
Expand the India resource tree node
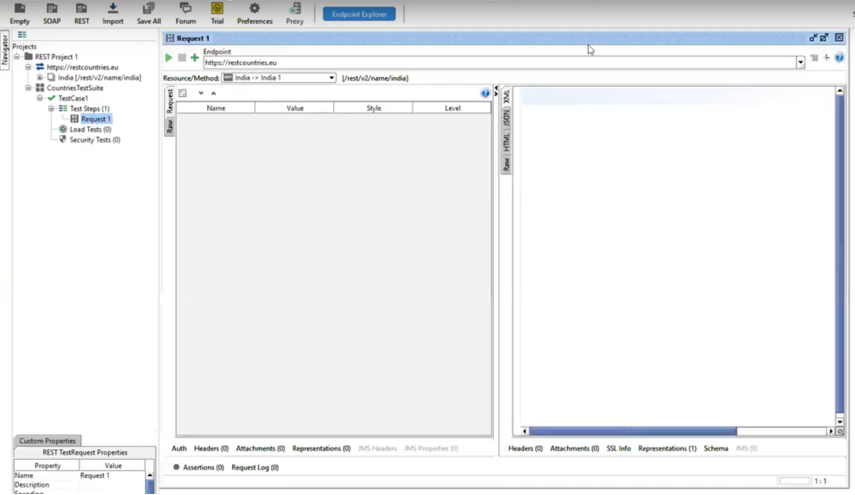click(x=40, y=78)
